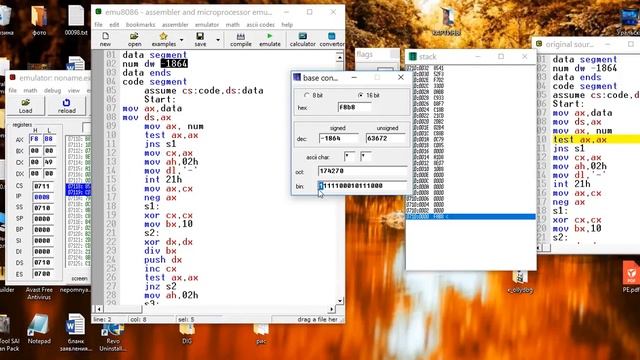Click the 'push dx' line in editor
The width and height of the screenshot is (640, 360).
point(163,260)
